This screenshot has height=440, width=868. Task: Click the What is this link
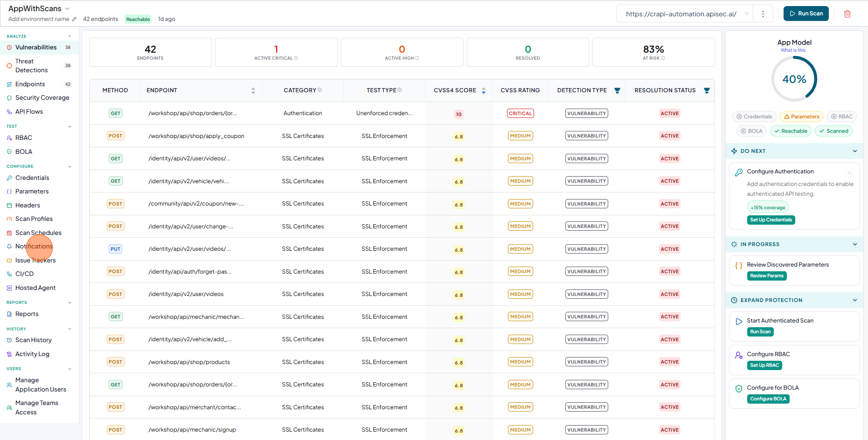793,50
